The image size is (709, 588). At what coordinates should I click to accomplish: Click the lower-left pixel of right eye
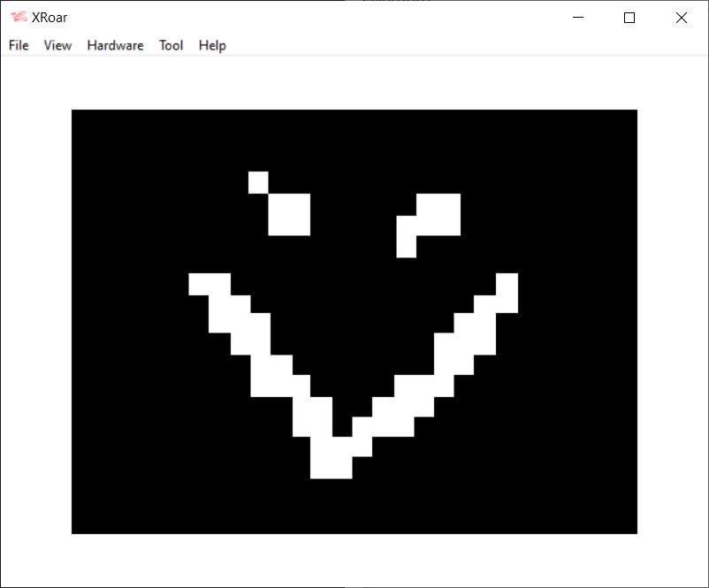point(406,246)
